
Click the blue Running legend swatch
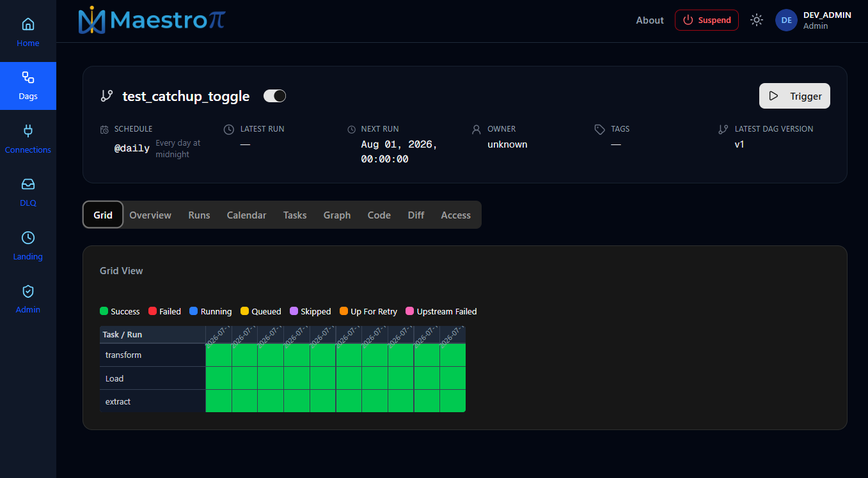pos(194,311)
